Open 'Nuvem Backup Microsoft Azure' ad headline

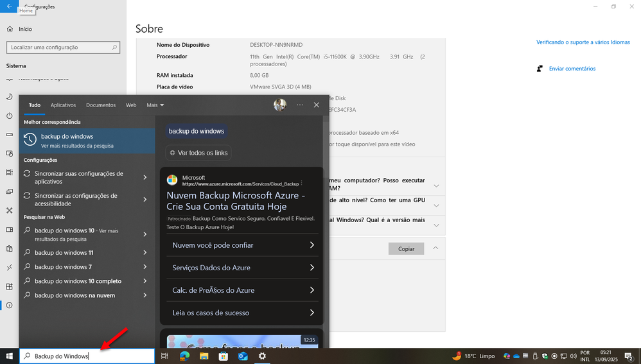click(x=236, y=201)
